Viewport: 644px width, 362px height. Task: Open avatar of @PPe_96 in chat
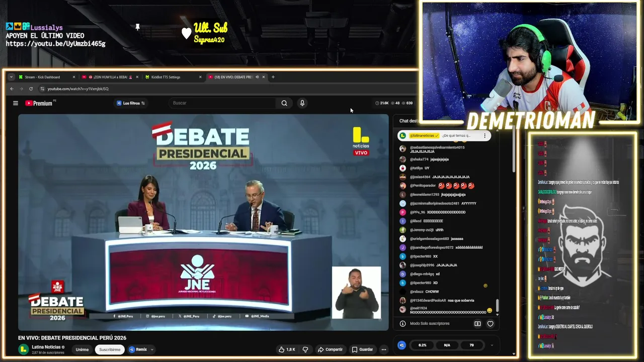pyautogui.click(x=403, y=212)
